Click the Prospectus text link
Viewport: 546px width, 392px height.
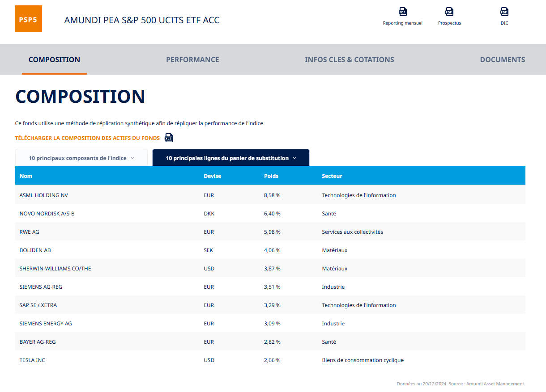pos(449,23)
